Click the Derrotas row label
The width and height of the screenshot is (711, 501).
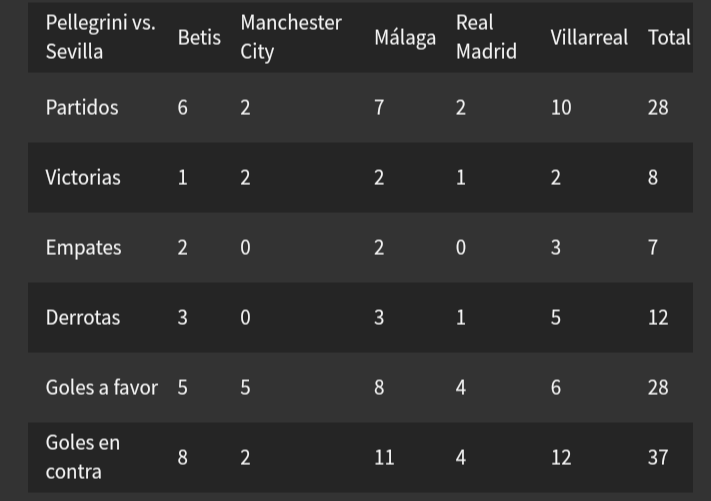[x=83, y=318]
